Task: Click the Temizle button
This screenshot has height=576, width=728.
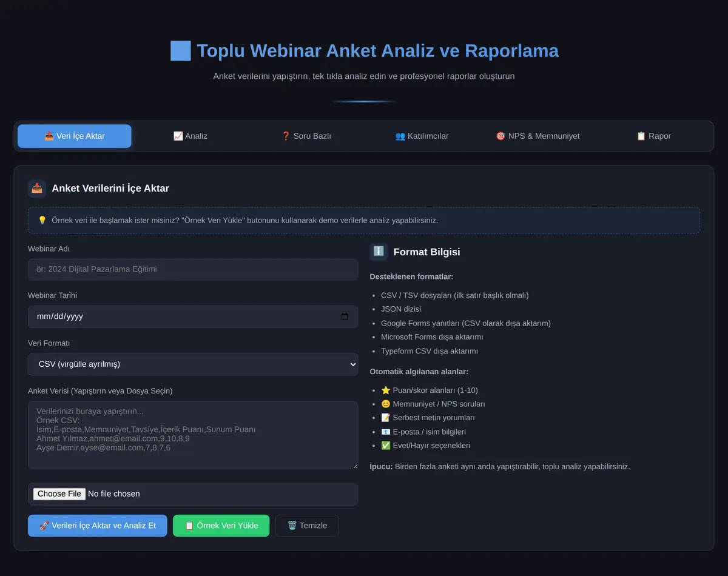Action: click(307, 526)
